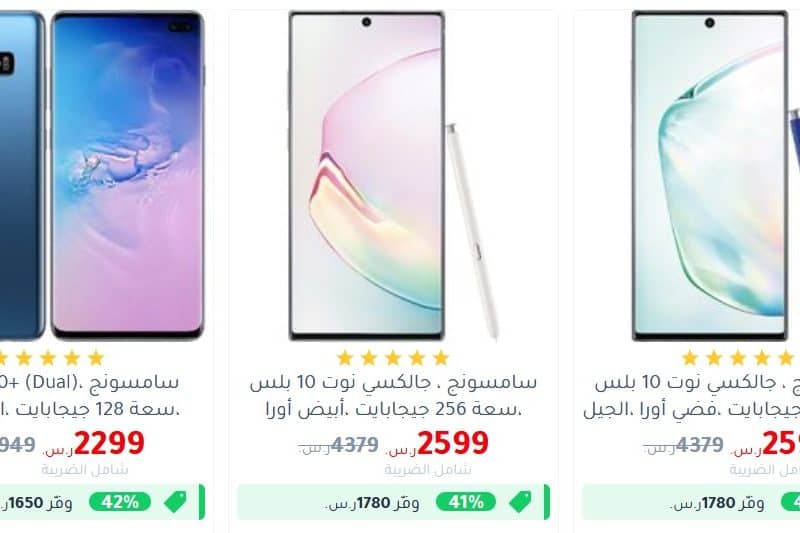The width and height of the screenshot is (800, 533).
Task: Click the 2599 price of white Note 10
Action: (x=453, y=443)
